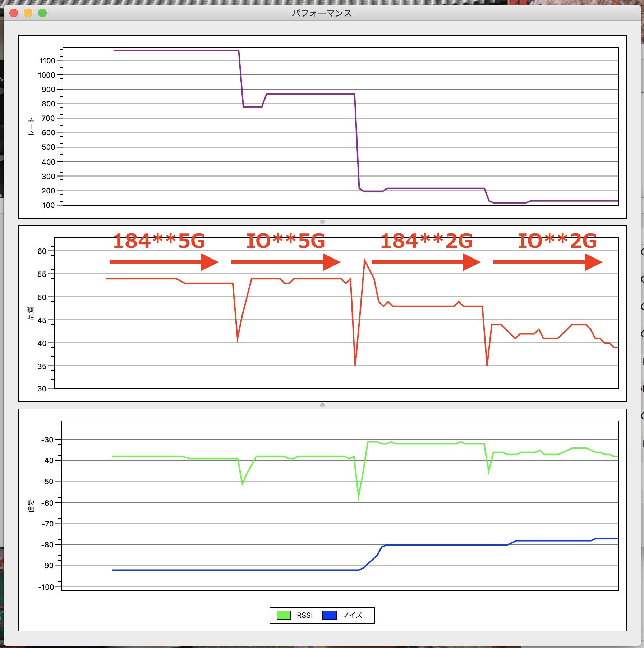Viewport: 644px width, 648px height.
Task: Click the green zoom window button
Action: (42, 13)
